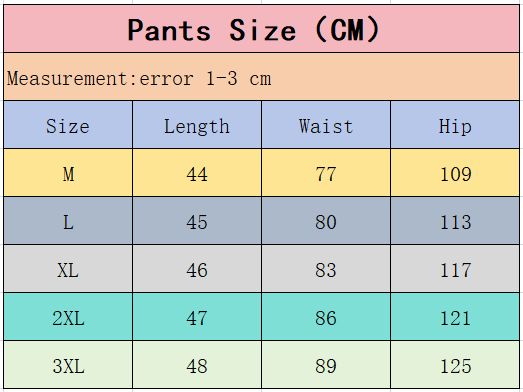523x392 pixels.
Task: Select the XL size cell
Action: click(x=68, y=269)
